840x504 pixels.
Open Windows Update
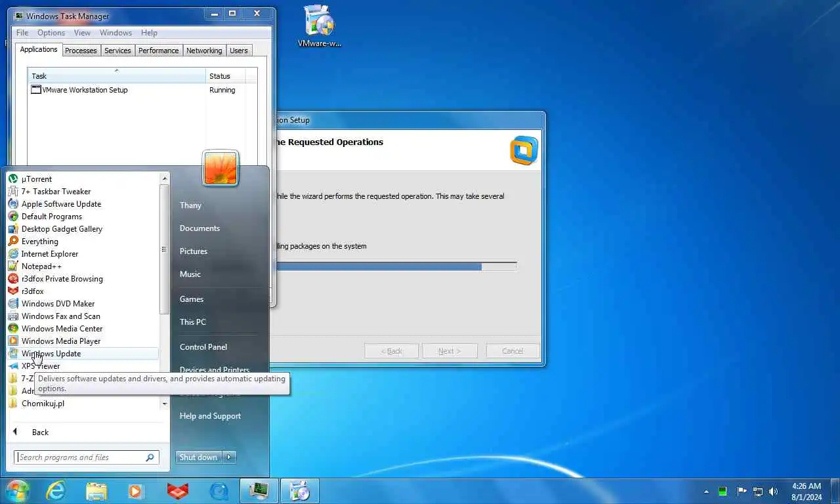(x=83, y=353)
